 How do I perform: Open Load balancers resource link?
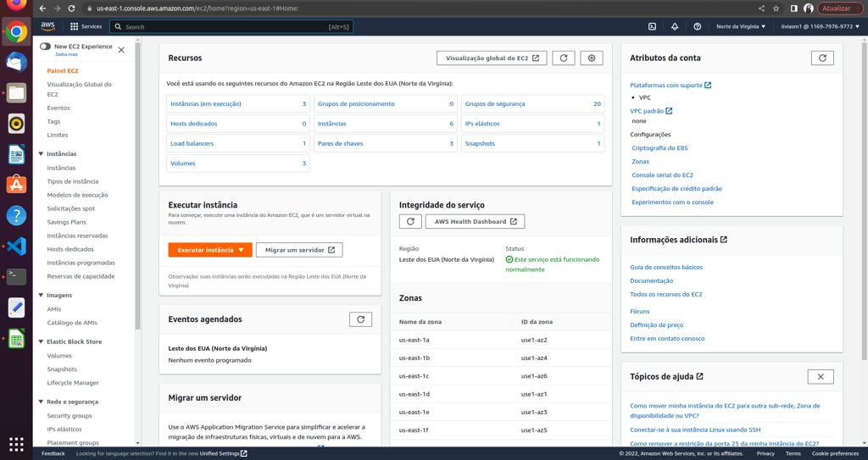(192, 144)
